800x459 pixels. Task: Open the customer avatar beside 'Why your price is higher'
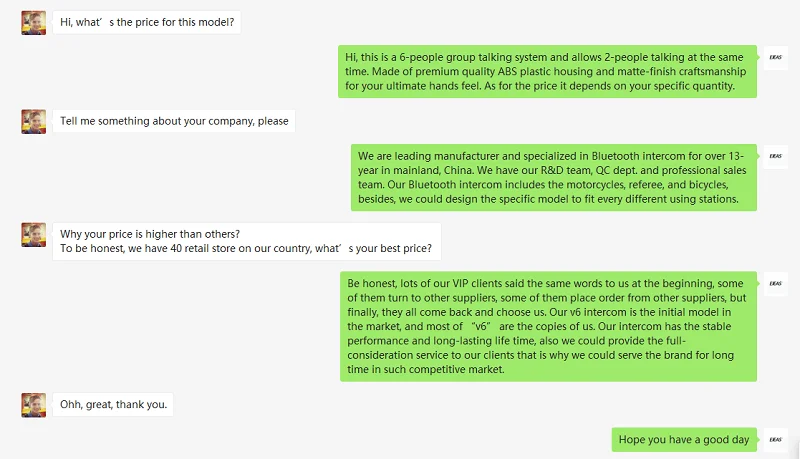point(33,234)
